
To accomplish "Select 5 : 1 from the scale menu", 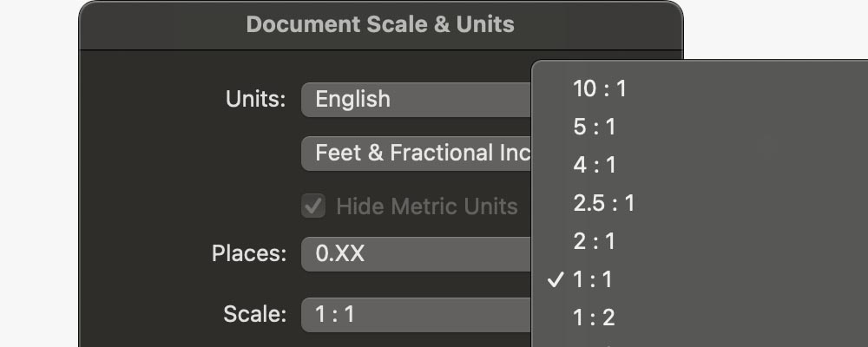I will pyautogui.click(x=595, y=127).
